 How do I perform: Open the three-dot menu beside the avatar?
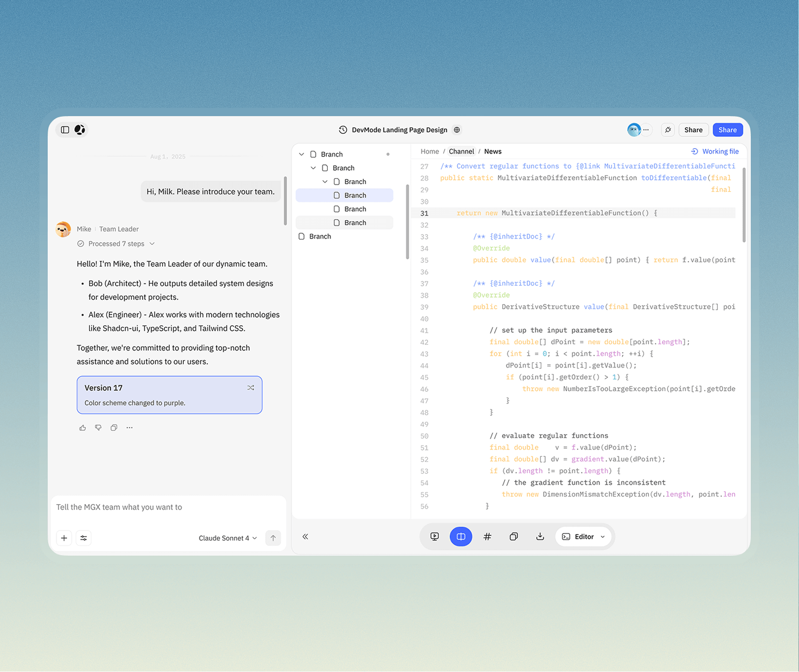pyautogui.click(x=646, y=130)
